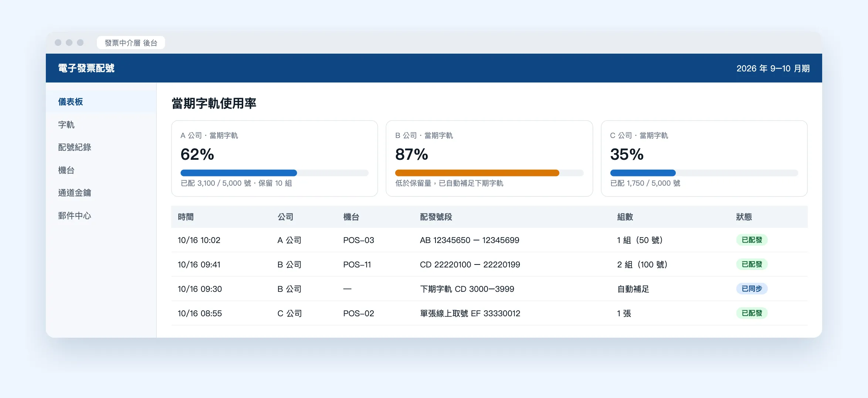The image size is (868, 398).
Task: Select the 發票中介層 後台 browser tab
Action: tap(131, 43)
